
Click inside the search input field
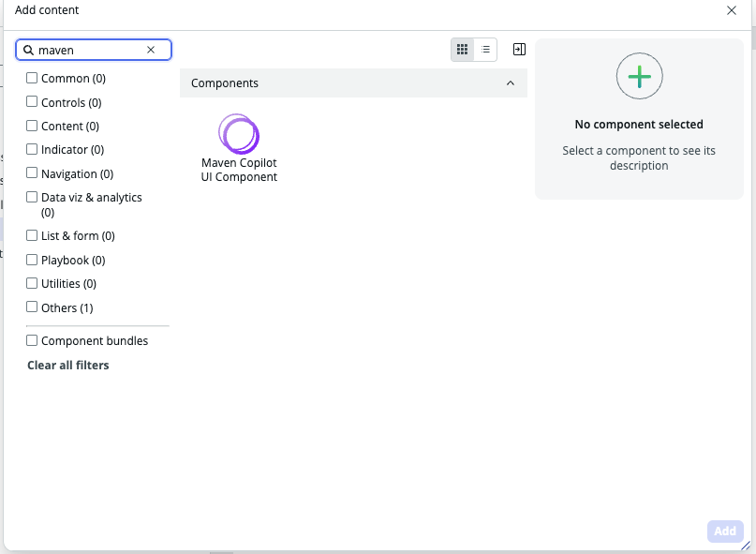click(94, 49)
